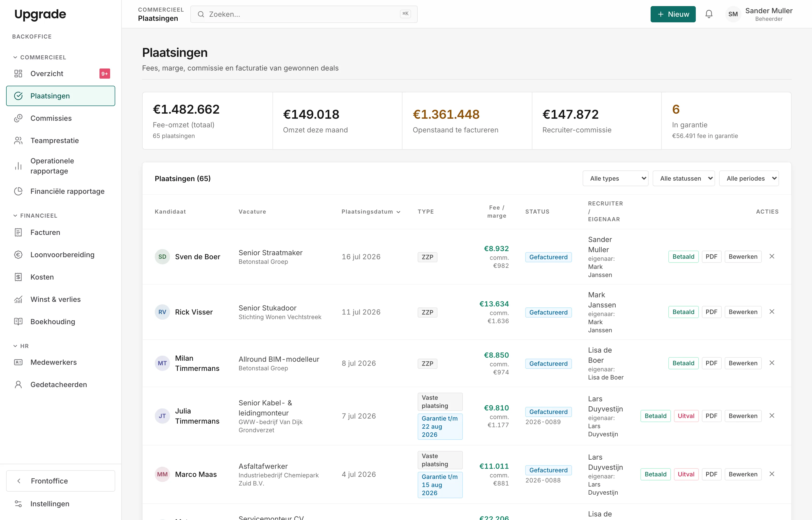Click invoice number 2026-0088
Image resolution: width=812 pixels, height=520 pixels.
pyautogui.click(x=543, y=480)
